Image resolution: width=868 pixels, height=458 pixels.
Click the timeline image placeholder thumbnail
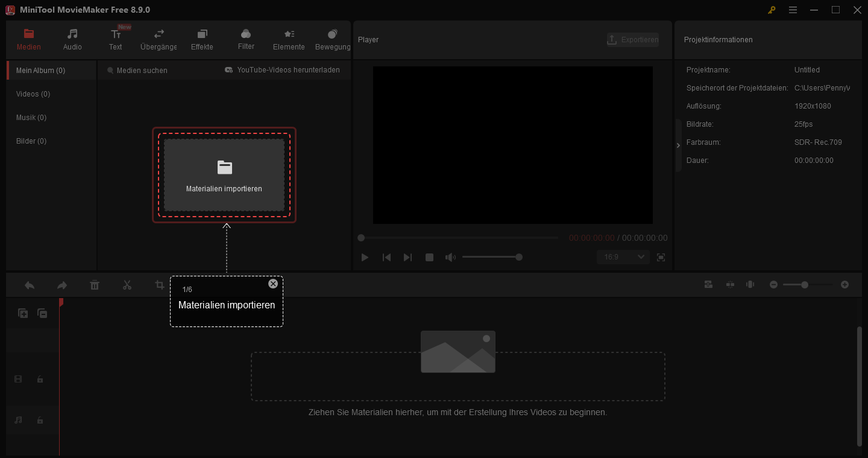pyautogui.click(x=458, y=352)
